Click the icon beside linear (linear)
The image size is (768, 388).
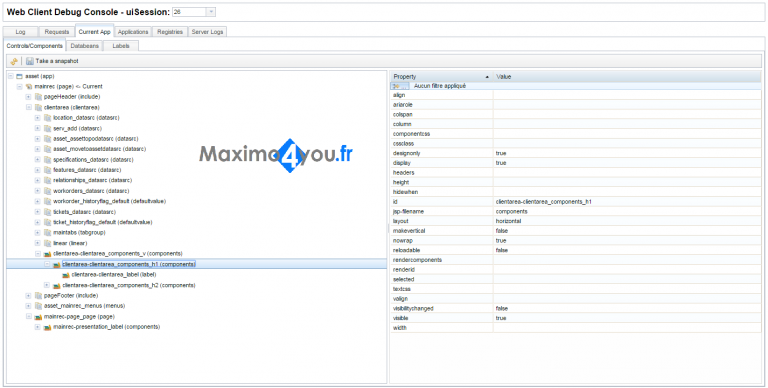[48, 243]
